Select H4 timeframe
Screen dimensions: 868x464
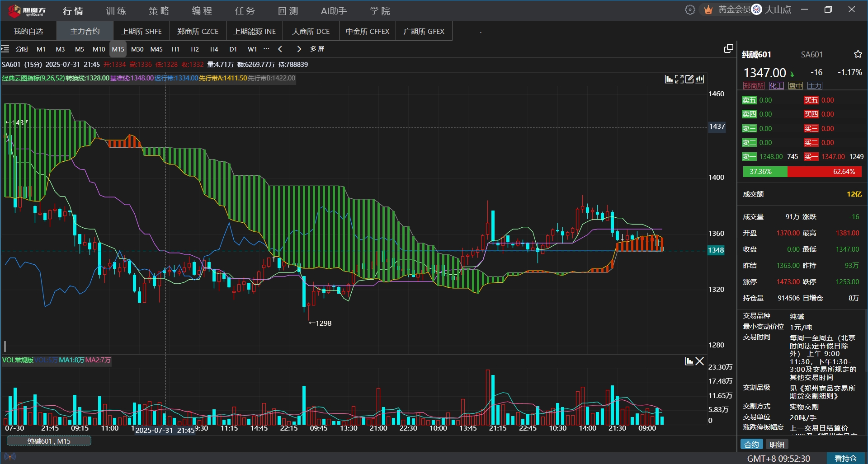(x=214, y=49)
